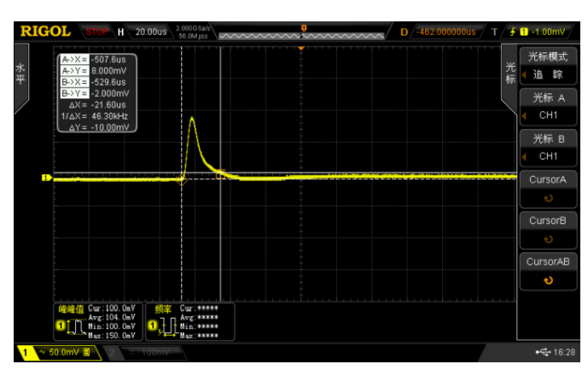
Task: Change the 追踪 tracking mode setting
Action: pyautogui.click(x=548, y=74)
